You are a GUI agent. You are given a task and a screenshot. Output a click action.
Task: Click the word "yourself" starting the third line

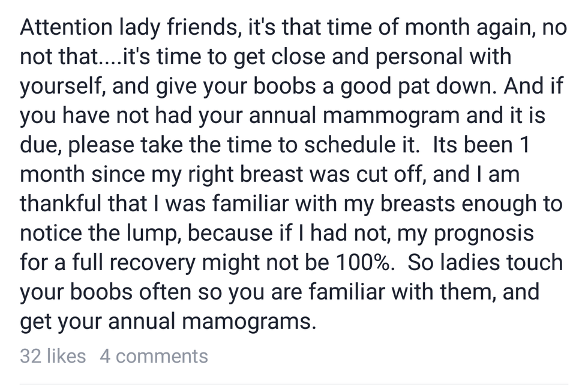[x=63, y=87]
